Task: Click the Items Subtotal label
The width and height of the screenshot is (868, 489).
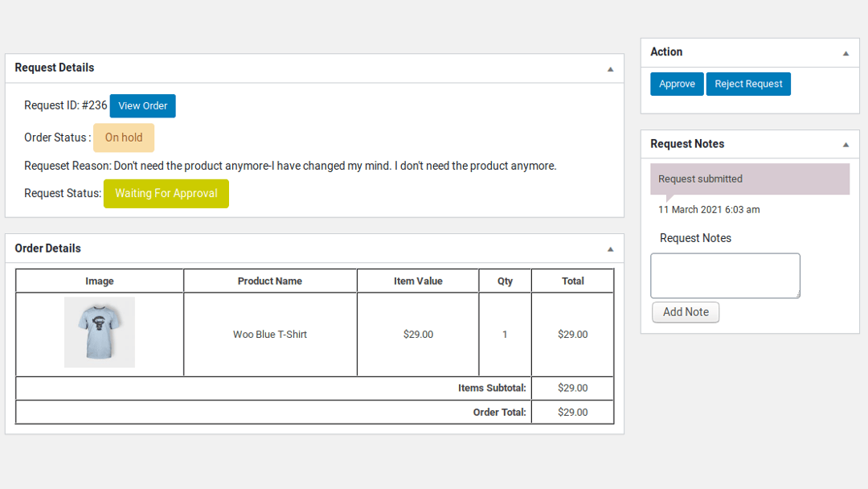Action: click(x=492, y=388)
